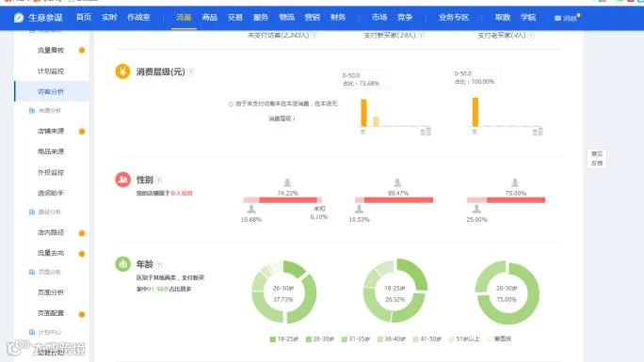Collapse the 来源分析 sidebar section
The height and width of the screenshot is (362, 644).
[x=45, y=111]
